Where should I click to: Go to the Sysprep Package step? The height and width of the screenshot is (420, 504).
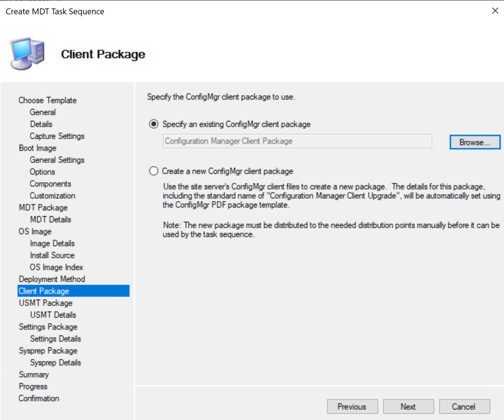coord(48,351)
